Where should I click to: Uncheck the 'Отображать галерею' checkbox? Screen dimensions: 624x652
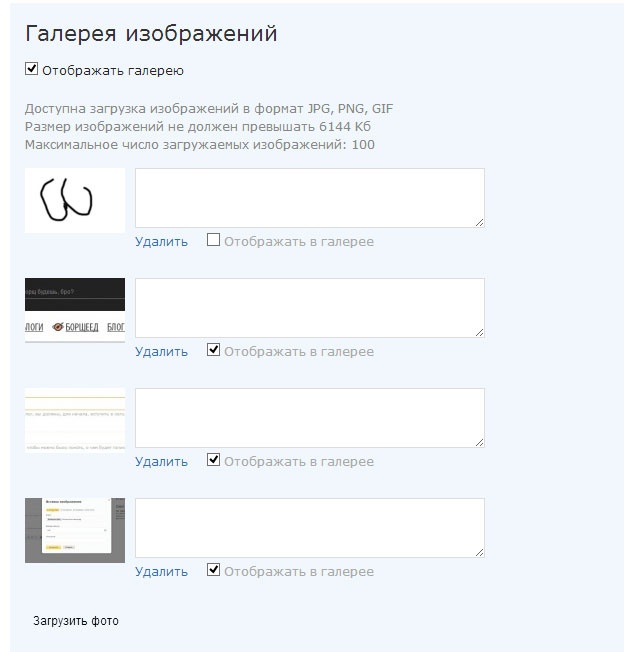pos(32,69)
